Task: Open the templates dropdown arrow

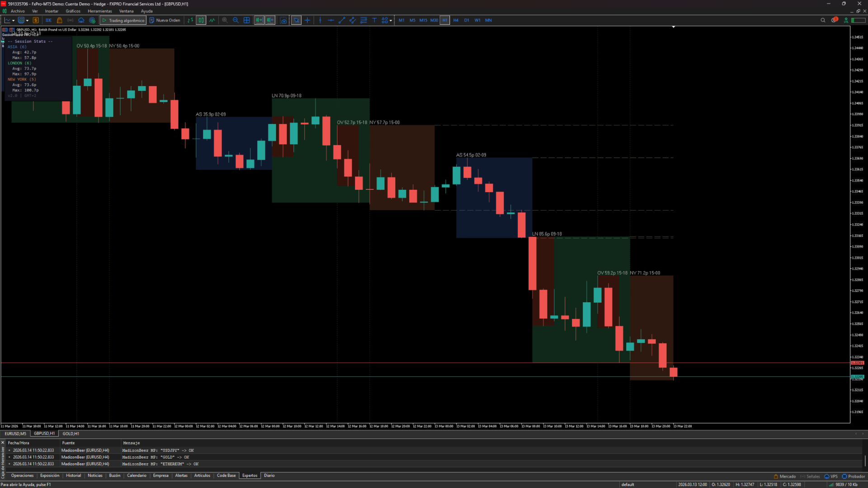Action: pyautogui.click(x=27, y=20)
